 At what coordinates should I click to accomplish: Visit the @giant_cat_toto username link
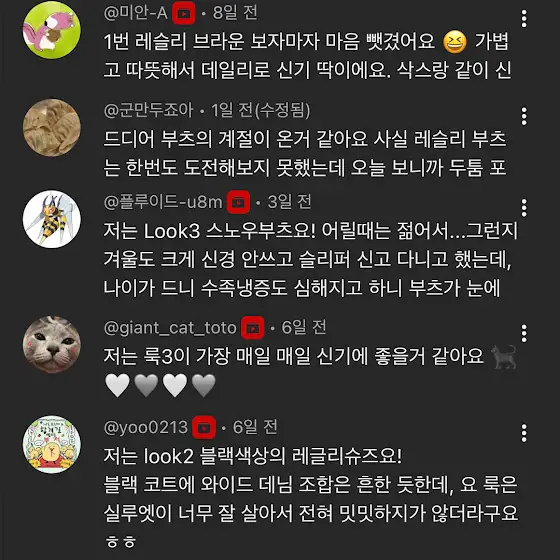coord(170,328)
